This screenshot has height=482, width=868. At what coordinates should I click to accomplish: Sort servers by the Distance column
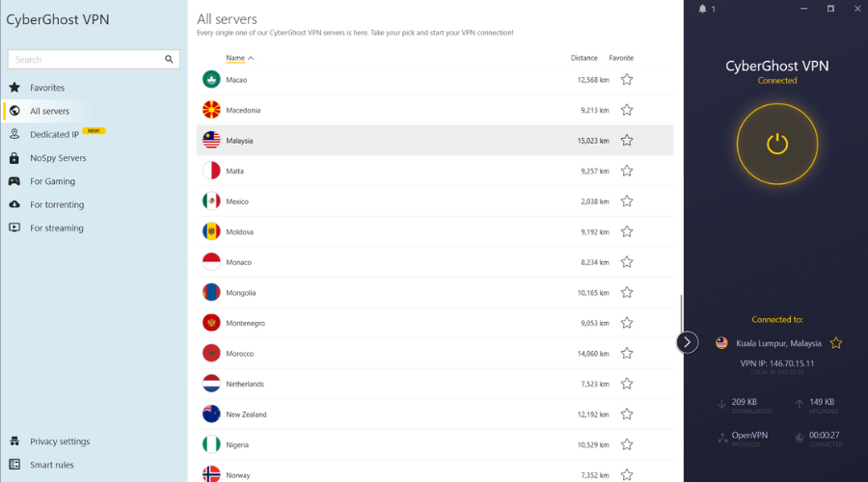click(583, 58)
